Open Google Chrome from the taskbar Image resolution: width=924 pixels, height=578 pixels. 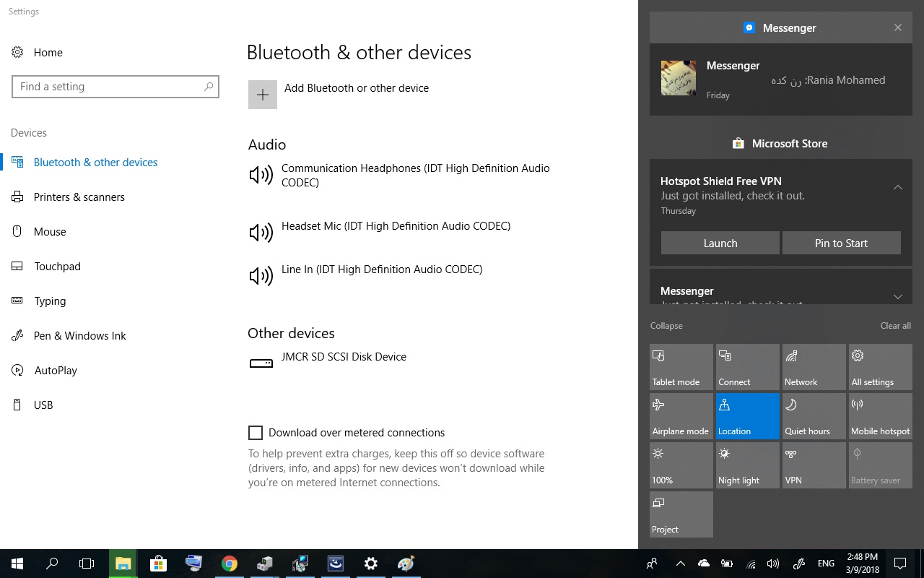point(230,564)
